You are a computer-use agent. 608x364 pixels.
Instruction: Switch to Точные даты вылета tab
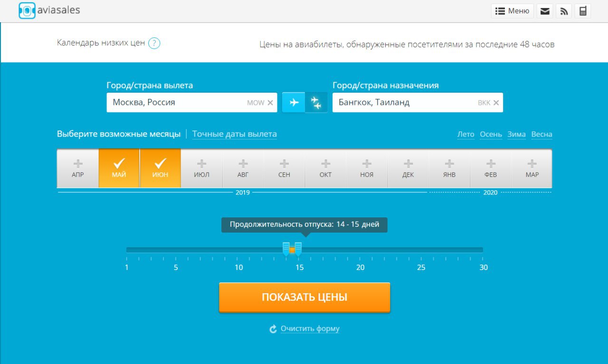click(235, 134)
